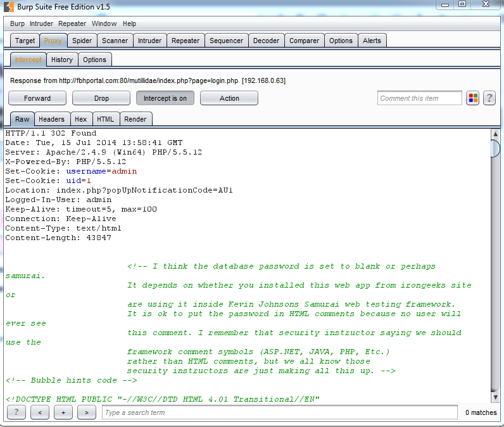Switch to the HTML view tab
This screenshot has height=427, width=504.
tap(106, 119)
